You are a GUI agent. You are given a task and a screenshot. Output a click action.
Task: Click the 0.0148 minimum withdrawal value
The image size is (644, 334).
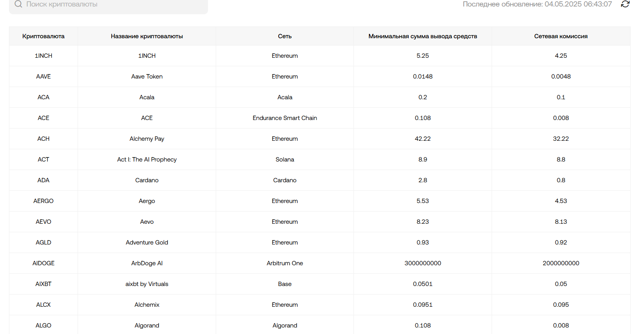pos(423,76)
